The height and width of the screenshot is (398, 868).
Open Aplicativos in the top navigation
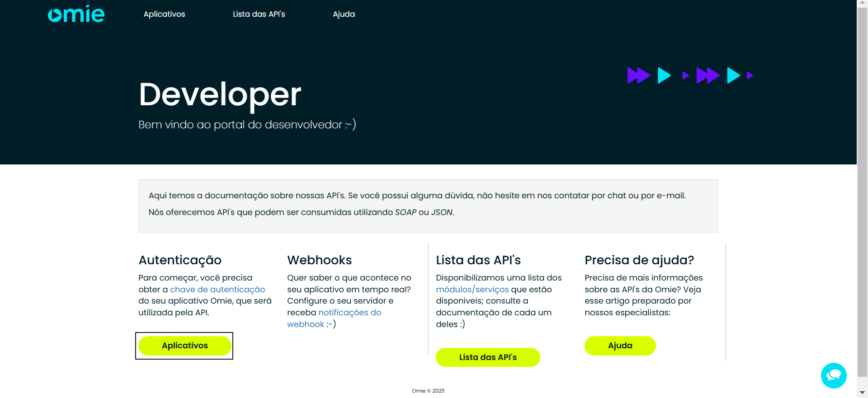(164, 14)
